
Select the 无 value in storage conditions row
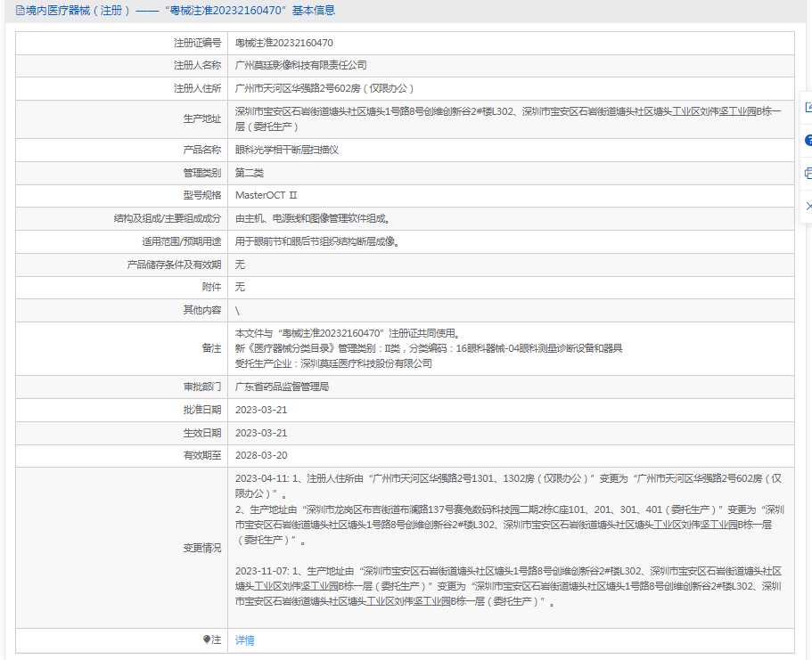point(240,265)
